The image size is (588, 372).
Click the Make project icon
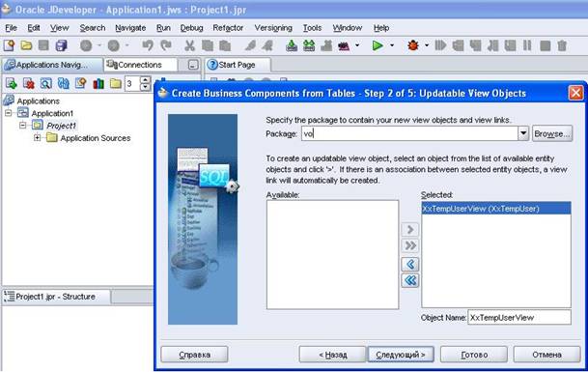tap(292, 45)
